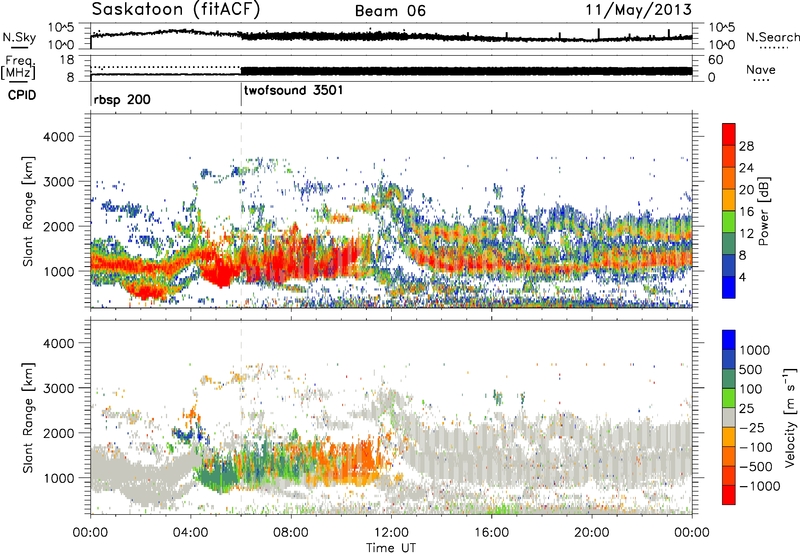This screenshot has width=800, height=554.
Task: Click the '-1000' tick on the Velocity colorbar
Action: pos(760,486)
